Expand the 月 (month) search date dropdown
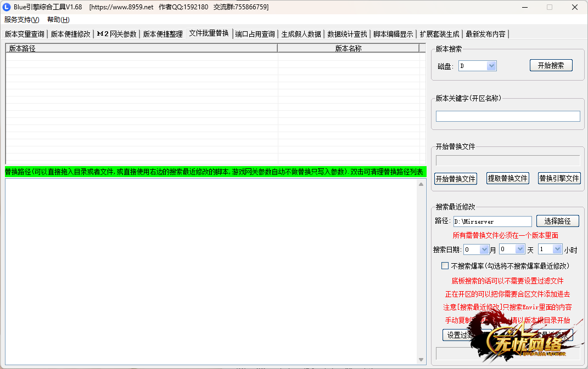 (x=484, y=249)
